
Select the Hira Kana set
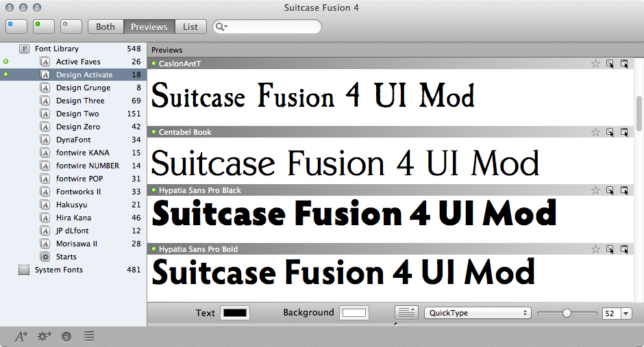[x=73, y=218]
